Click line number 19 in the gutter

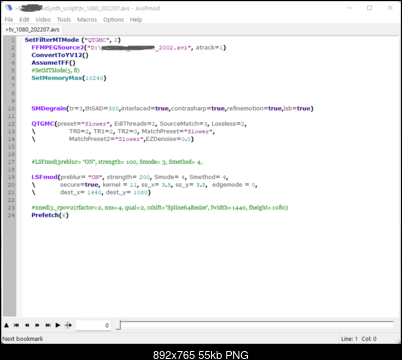(x=11, y=177)
